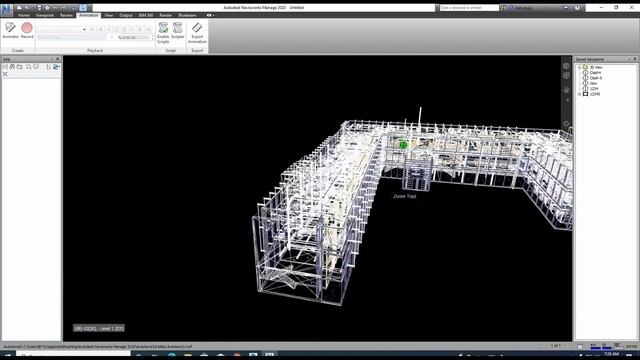
Task: Click the Windows Start button
Action: tap(7, 356)
